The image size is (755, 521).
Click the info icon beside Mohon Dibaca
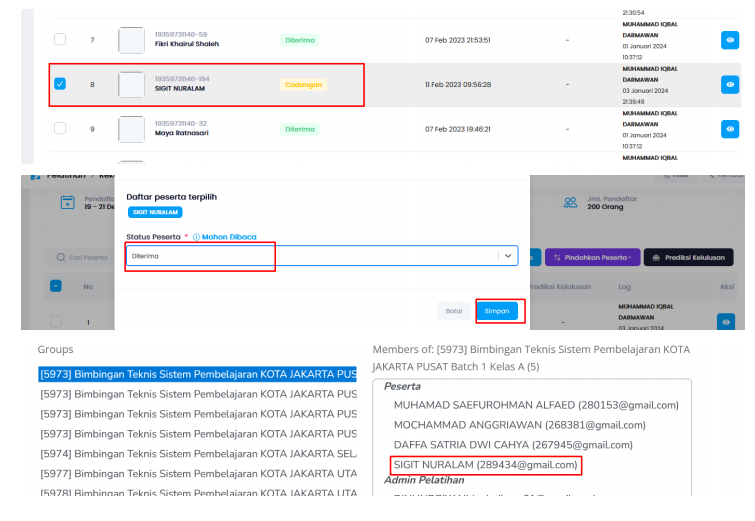coord(196,237)
